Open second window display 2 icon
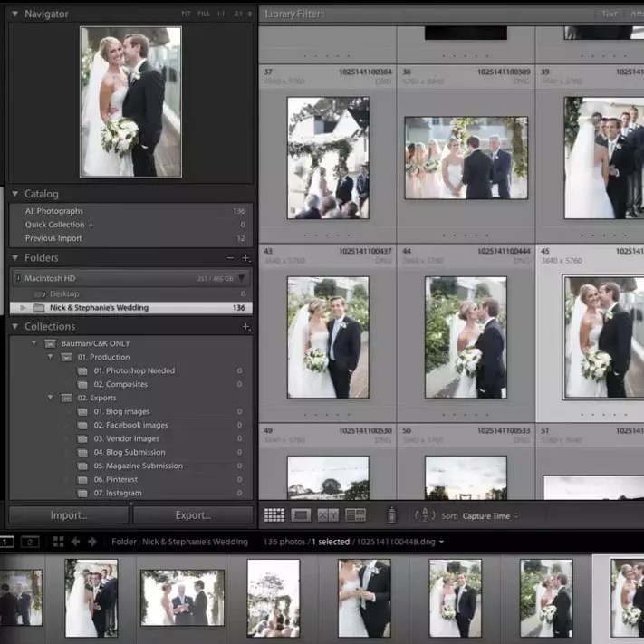 (30, 543)
